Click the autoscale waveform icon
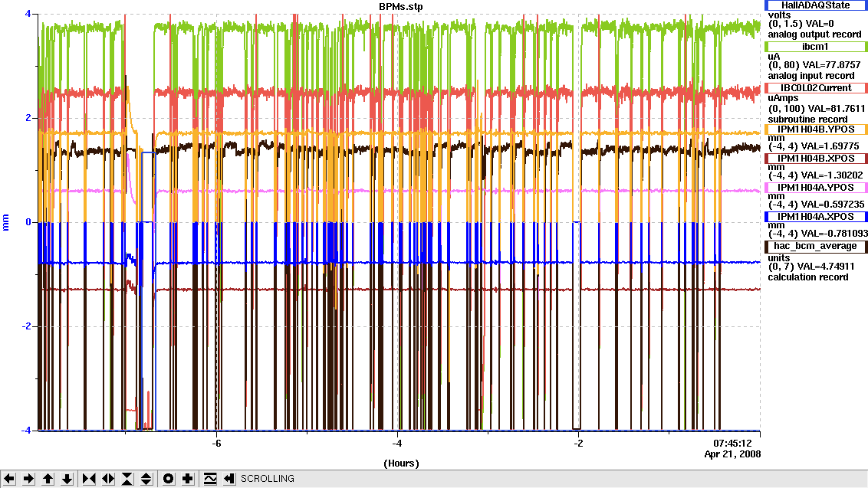Image resolution: width=868 pixels, height=488 pixels. (210, 479)
